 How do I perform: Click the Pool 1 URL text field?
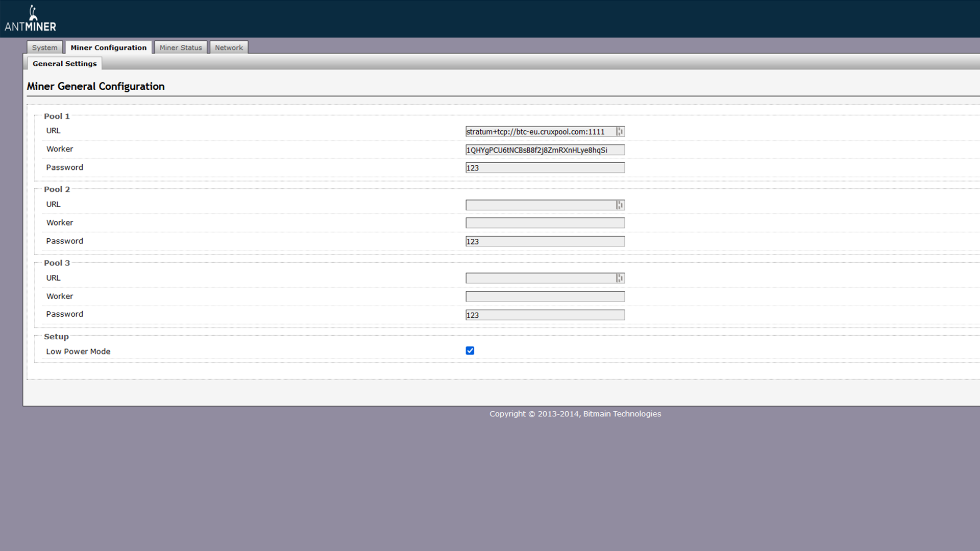(540, 132)
